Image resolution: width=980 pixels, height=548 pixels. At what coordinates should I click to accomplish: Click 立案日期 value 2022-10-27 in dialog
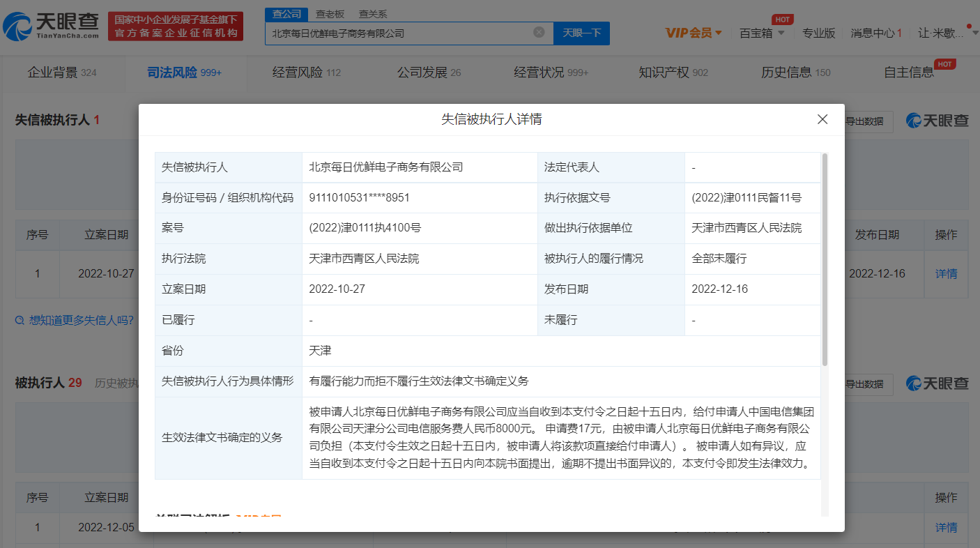[337, 289]
